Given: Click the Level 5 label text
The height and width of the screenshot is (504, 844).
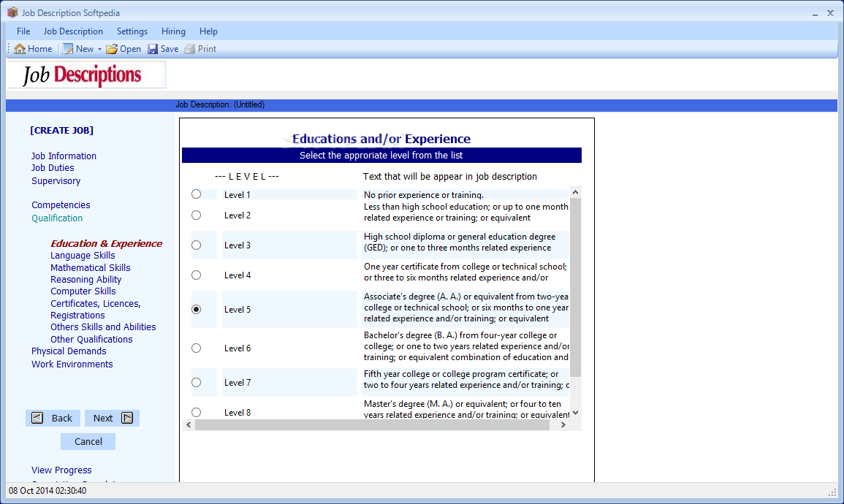Looking at the screenshot, I should pyautogui.click(x=237, y=310).
